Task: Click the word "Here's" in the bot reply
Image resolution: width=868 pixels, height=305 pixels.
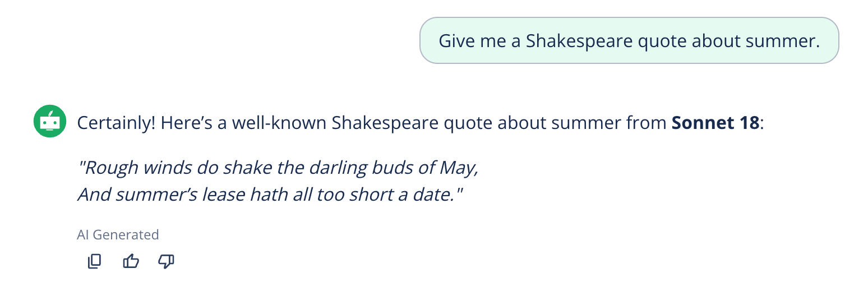Action: pyautogui.click(x=183, y=123)
